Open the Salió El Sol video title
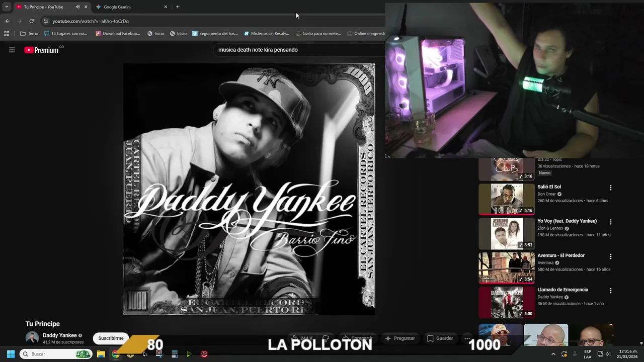 point(549,187)
